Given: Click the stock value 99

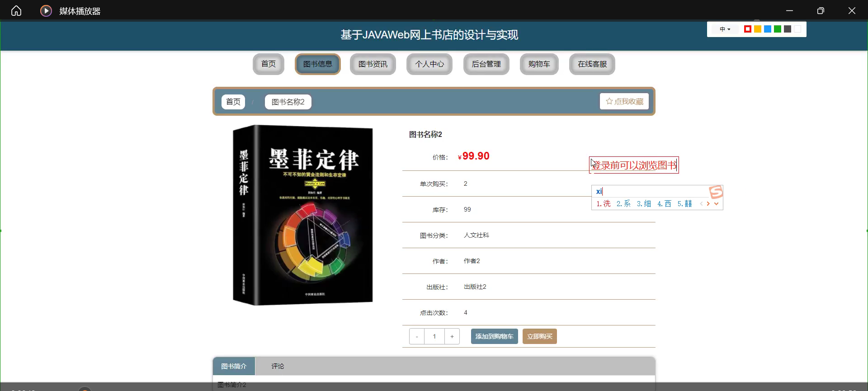Looking at the screenshot, I should pyautogui.click(x=467, y=209).
